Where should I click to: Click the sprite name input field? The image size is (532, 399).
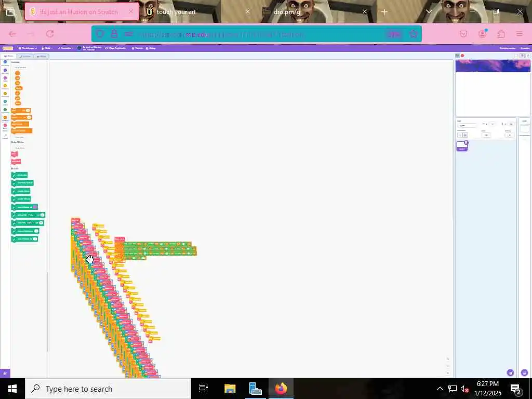[467, 125]
